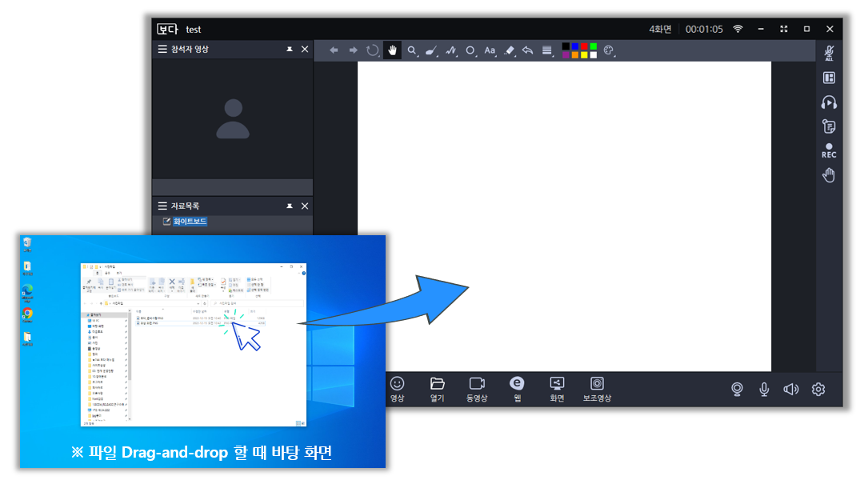Open the color palette picker

(x=609, y=50)
